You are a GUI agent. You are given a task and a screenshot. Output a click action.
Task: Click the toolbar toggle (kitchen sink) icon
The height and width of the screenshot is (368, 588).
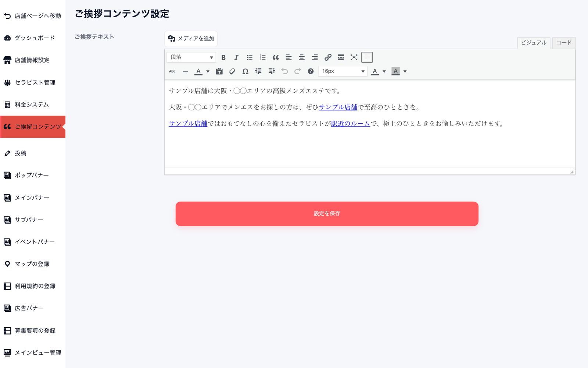click(x=367, y=57)
